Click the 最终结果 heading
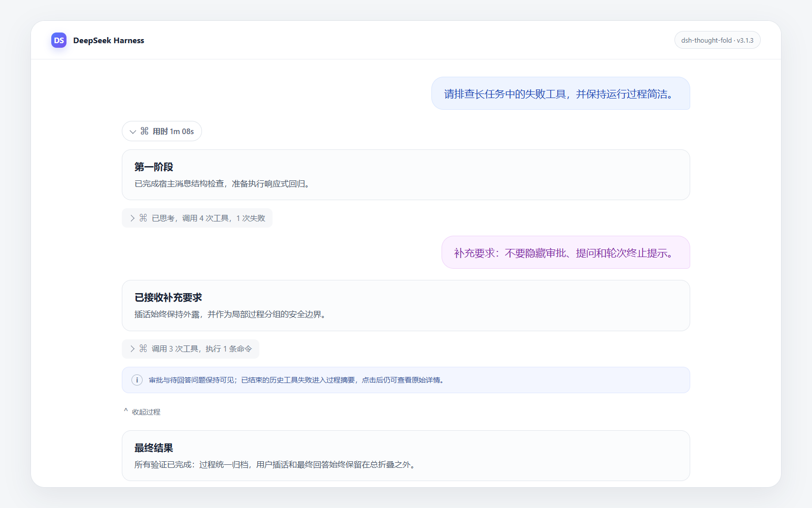Screen dimensions: 812x508 (x=154, y=448)
